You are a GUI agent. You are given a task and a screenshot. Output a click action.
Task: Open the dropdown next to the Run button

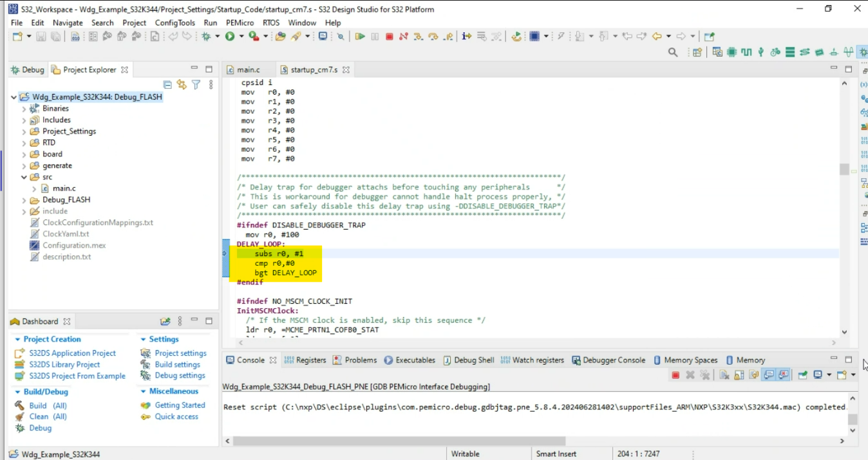pos(241,37)
